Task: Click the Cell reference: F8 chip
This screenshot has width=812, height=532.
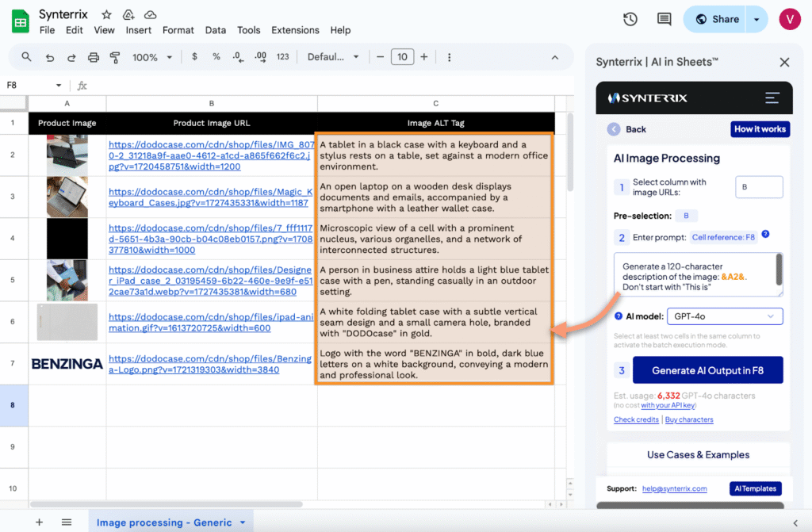Action: tap(723, 237)
